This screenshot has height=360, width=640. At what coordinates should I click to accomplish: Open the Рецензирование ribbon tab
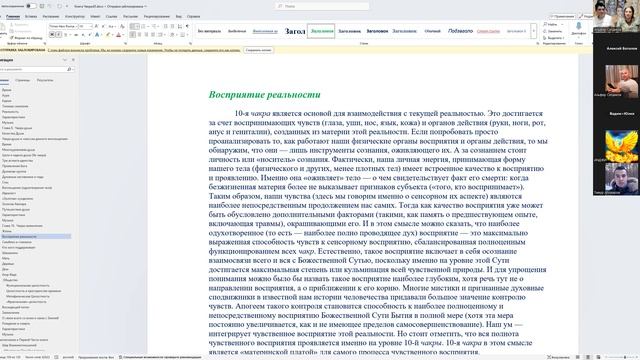(157, 16)
